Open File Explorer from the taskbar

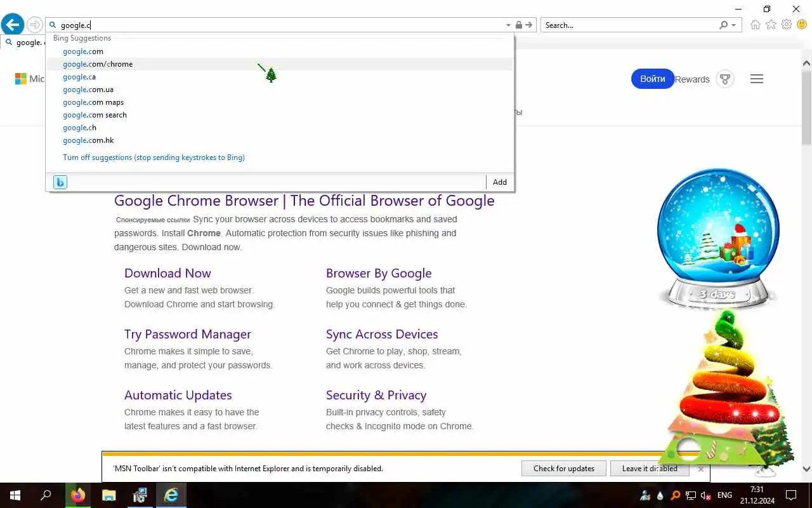coord(109,495)
